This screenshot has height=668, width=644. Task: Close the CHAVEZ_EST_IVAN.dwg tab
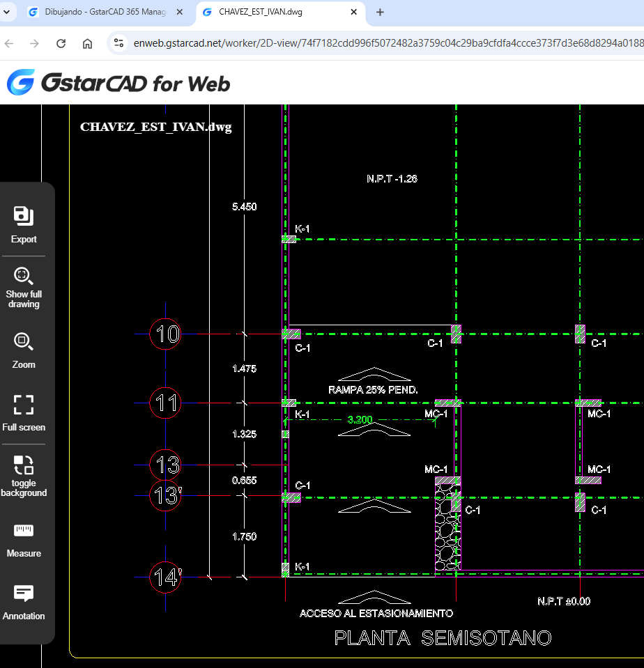354,13
